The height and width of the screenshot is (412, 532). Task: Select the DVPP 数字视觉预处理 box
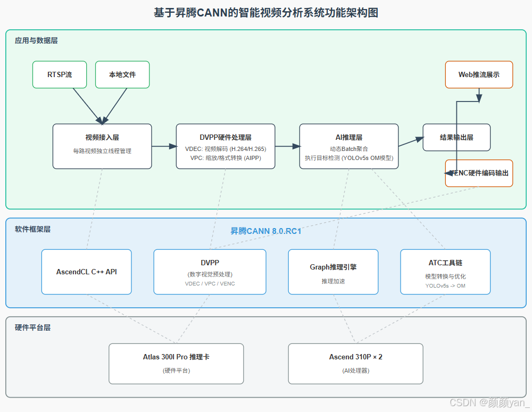(x=210, y=272)
